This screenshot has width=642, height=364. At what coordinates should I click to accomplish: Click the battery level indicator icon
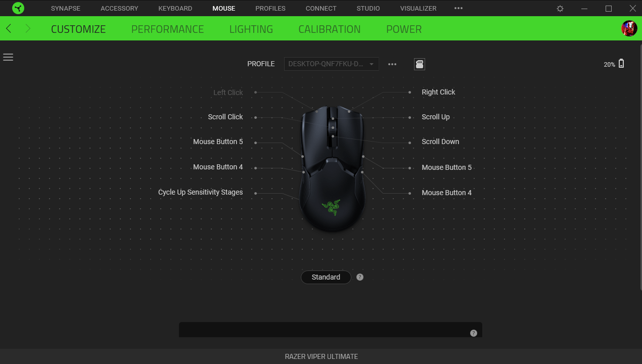coord(621,64)
